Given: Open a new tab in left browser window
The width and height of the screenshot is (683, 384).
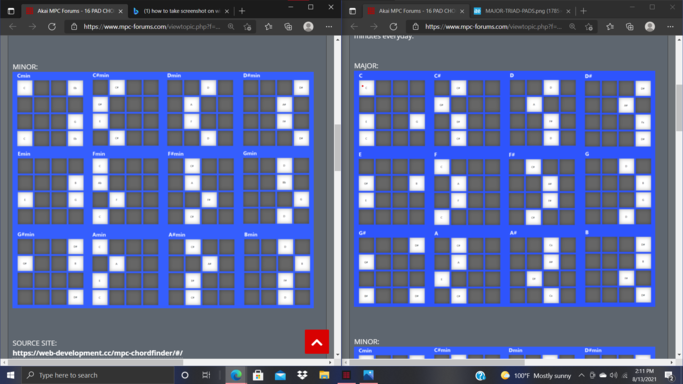Looking at the screenshot, I should coord(242,11).
